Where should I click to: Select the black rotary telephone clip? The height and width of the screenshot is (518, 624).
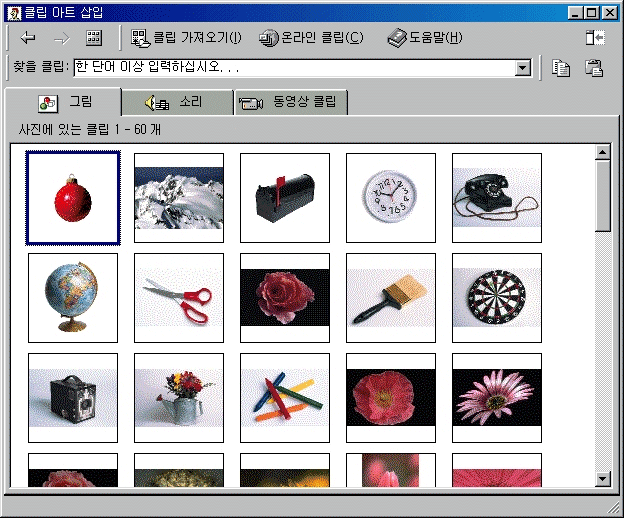click(497, 198)
